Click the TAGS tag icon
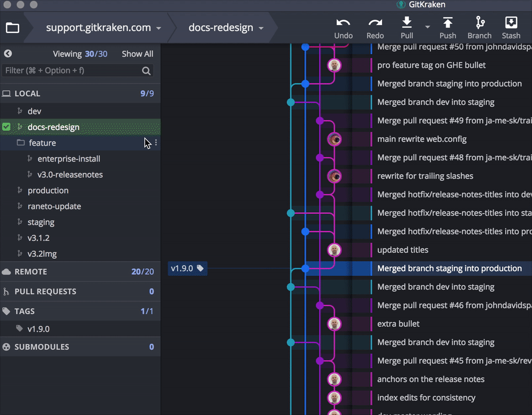The image size is (532, 415). (6, 311)
